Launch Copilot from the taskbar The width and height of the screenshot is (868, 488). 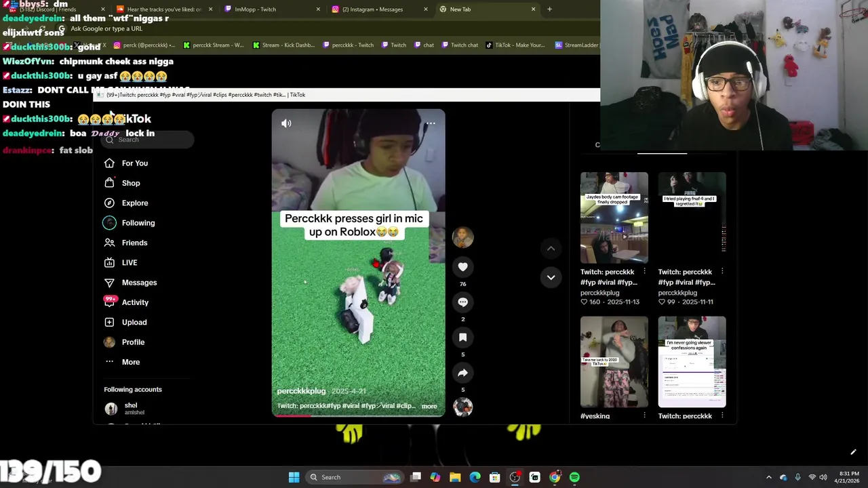click(x=435, y=477)
